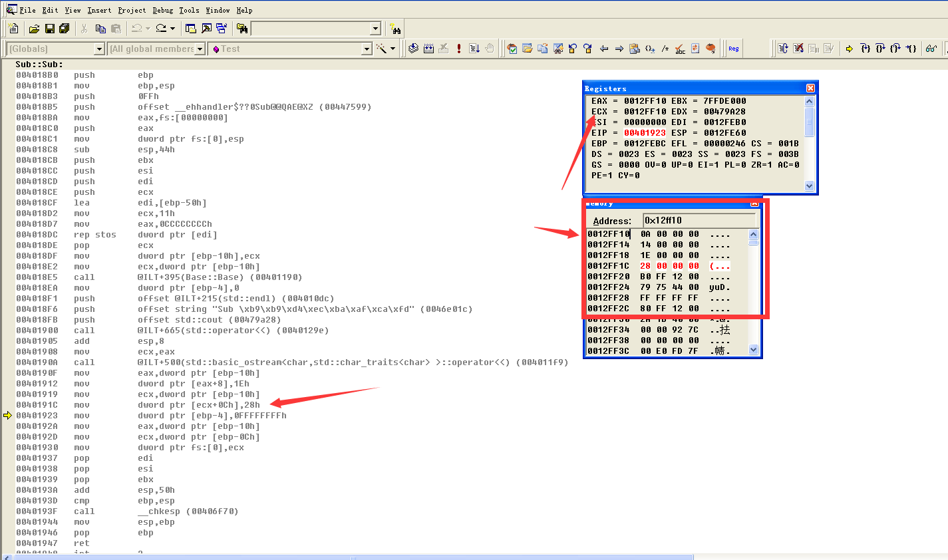Viewport: 948px width, 560px height.
Task: Click the Build icon next to Compile
Action: (429, 49)
